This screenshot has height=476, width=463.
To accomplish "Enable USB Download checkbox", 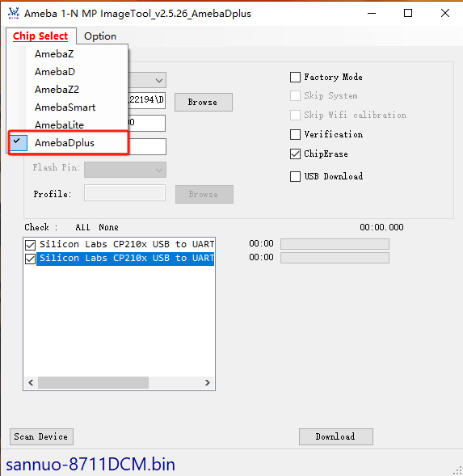I will (x=295, y=176).
